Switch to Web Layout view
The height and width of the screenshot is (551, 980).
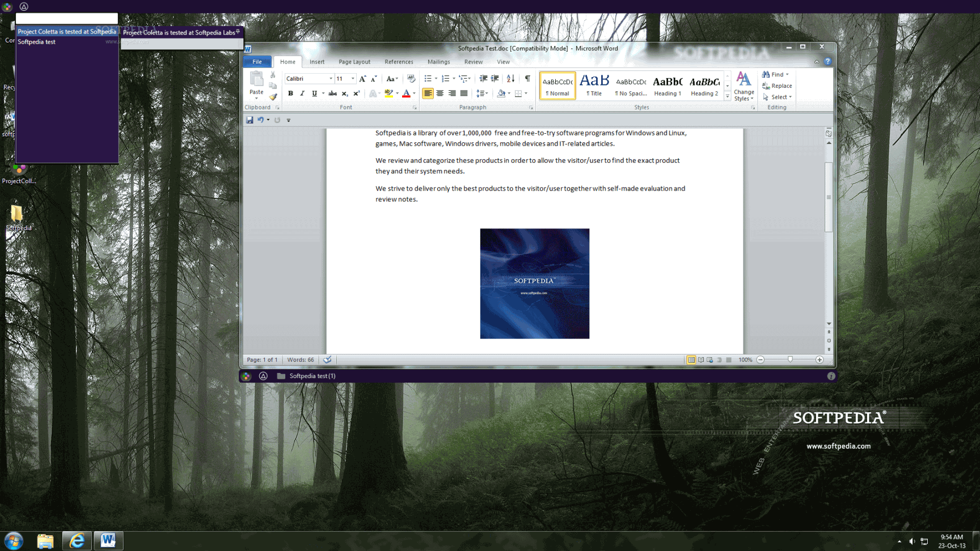[x=710, y=360]
